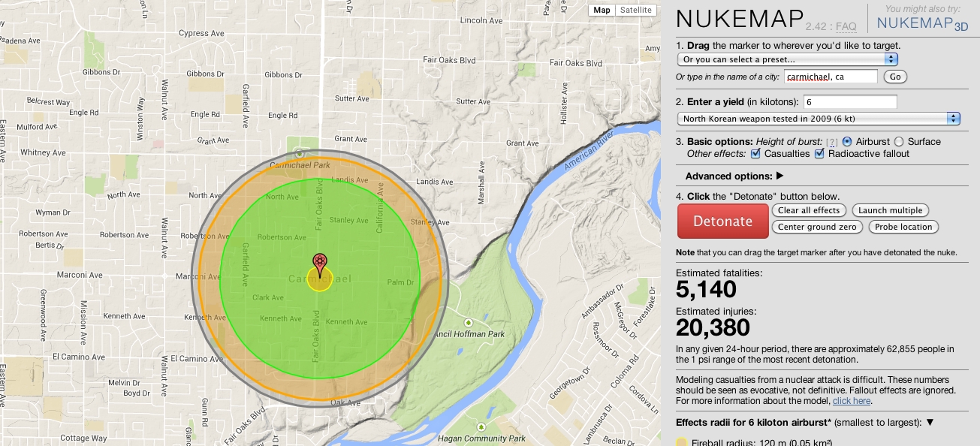Click the "Belcrest Way" street label
This screenshot has height=446, width=980.
[x=48, y=101]
